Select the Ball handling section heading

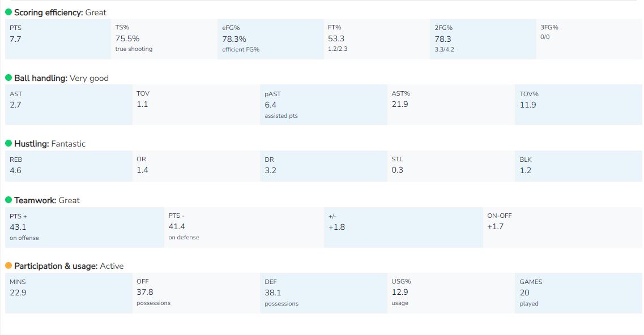click(x=61, y=78)
